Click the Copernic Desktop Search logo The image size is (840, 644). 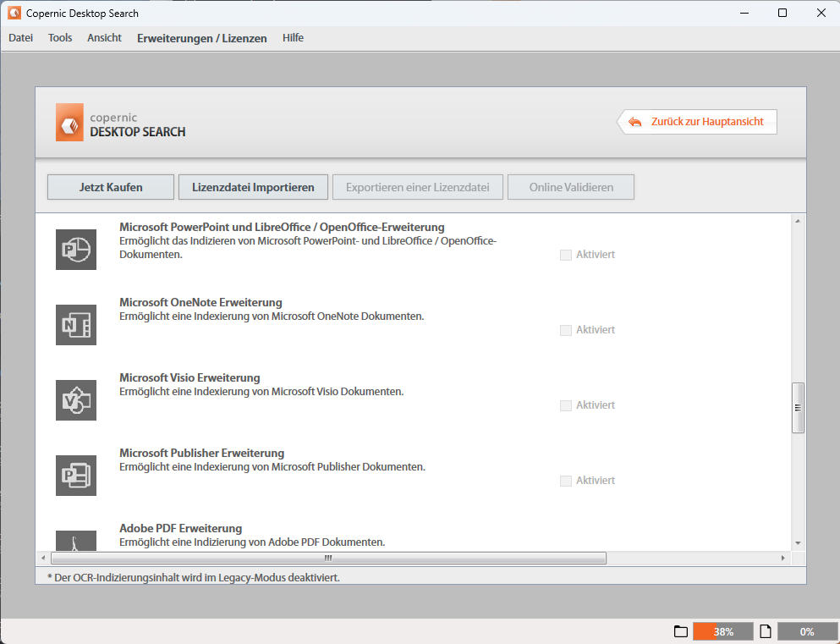(110, 122)
